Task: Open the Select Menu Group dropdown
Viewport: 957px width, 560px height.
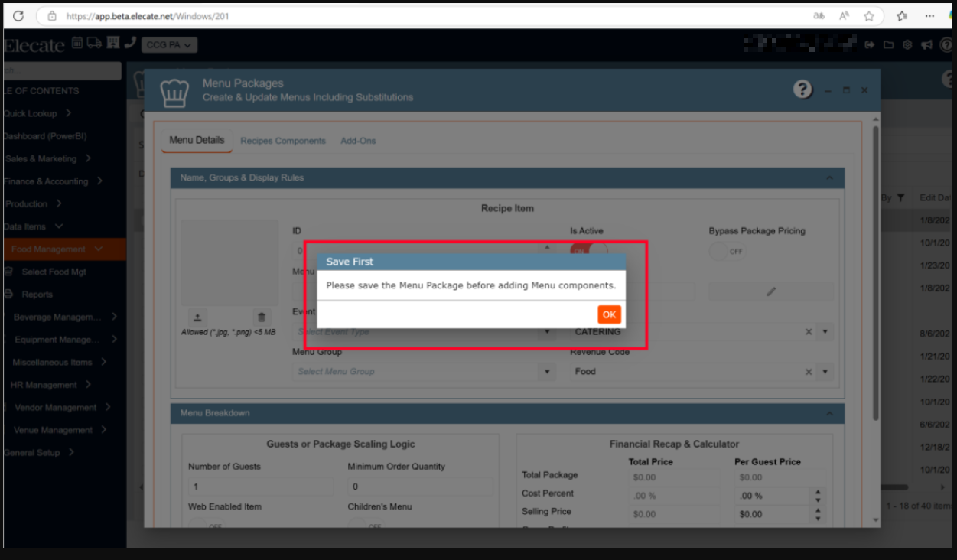Action: (x=546, y=372)
